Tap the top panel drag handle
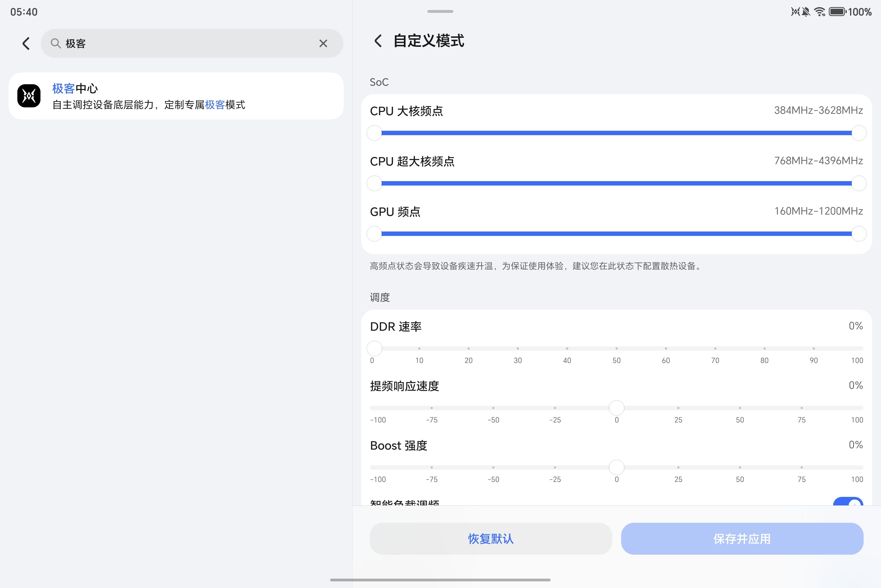The width and height of the screenshot is (881, 588). pos(440,11)
